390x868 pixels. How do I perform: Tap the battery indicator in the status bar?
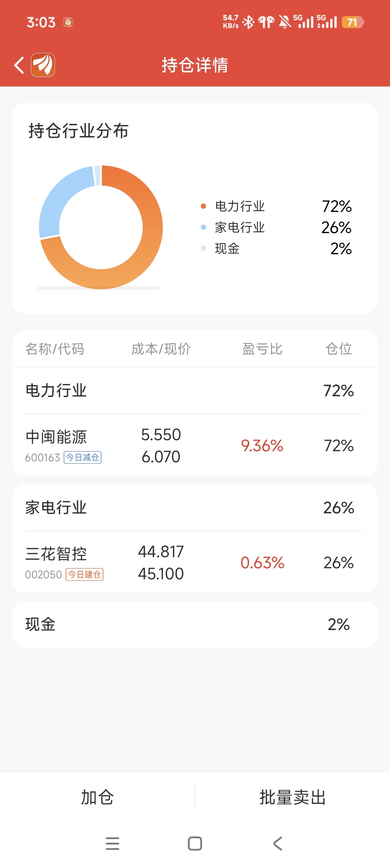click(x=353, y=22)
